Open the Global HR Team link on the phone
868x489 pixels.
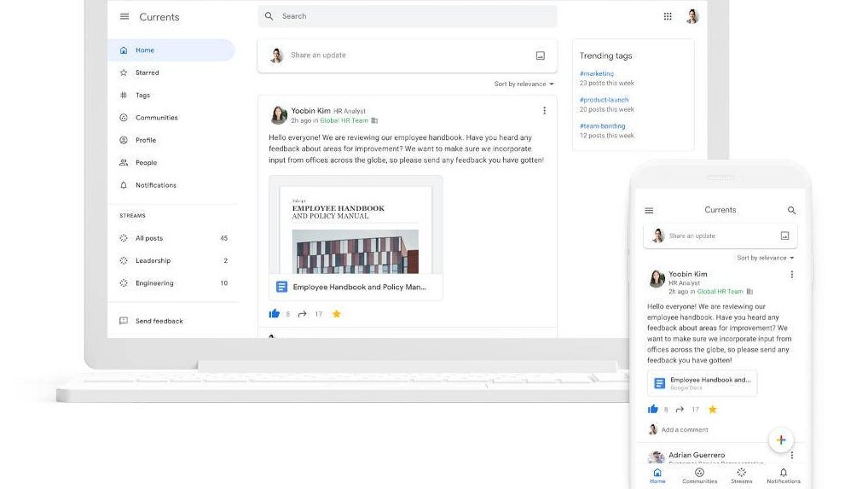pyautogui.click(x=720, y=291)
